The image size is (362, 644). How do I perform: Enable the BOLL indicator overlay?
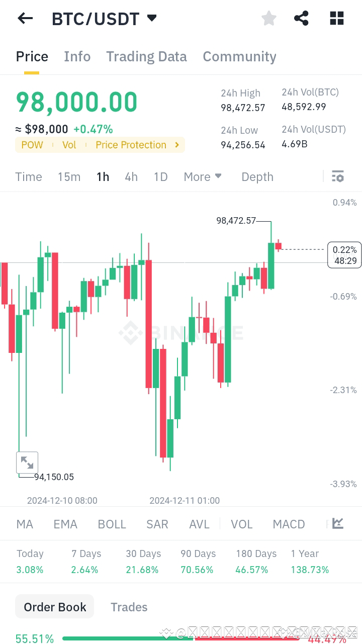(112, 524)
